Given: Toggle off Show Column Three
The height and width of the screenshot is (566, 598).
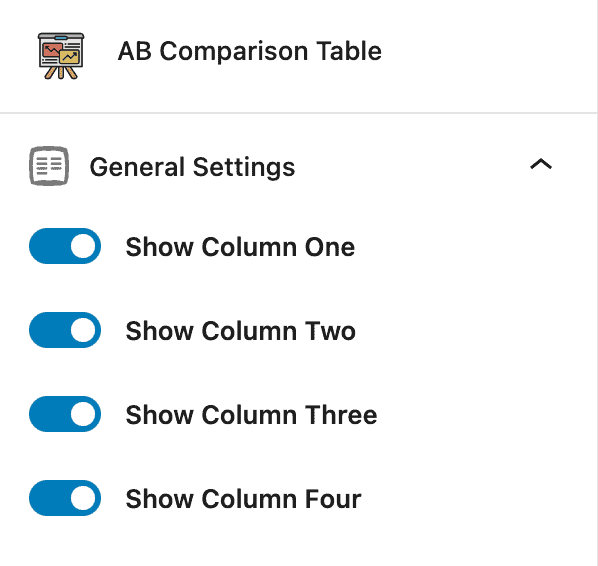Looking at the screenshot, I should point(65,414).
